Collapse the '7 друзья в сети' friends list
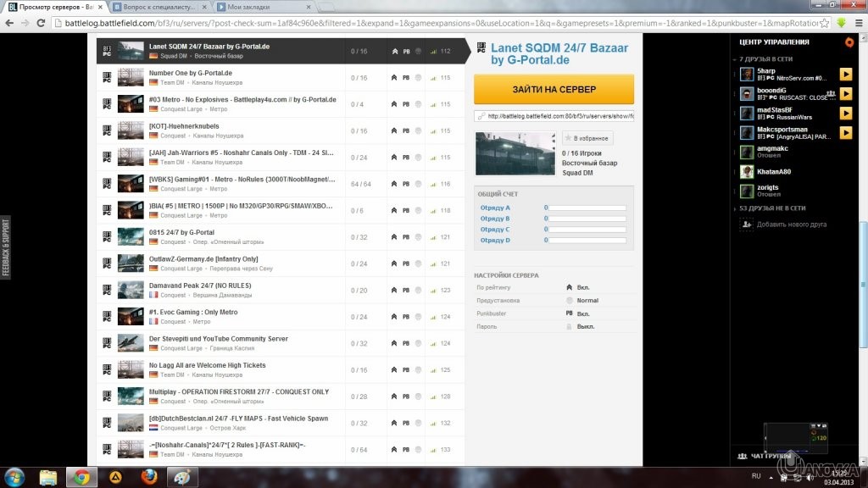 click(x=735, y=59)
